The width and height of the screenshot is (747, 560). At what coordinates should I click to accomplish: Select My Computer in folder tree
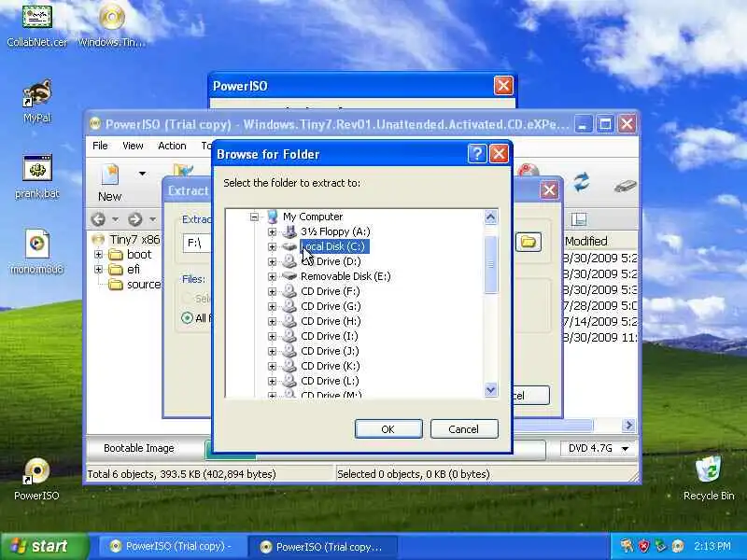click(x=313, y=217)
